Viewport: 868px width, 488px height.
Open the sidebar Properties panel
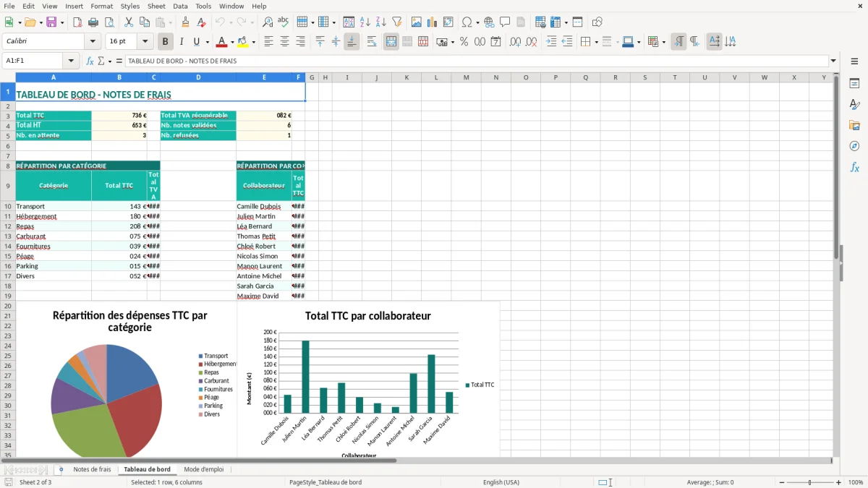[854, 84]
